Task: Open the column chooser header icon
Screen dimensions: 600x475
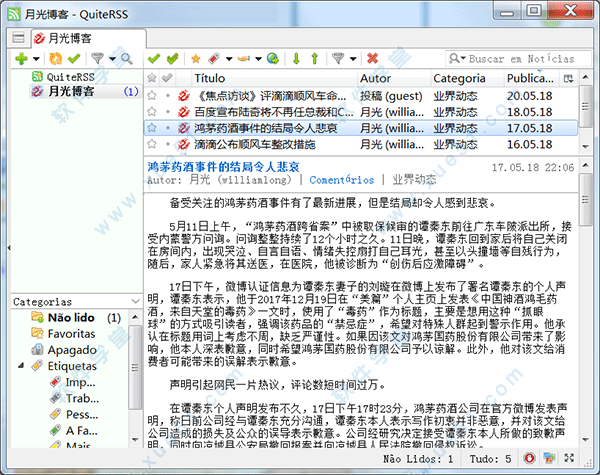Action: [x=568, y=78]
